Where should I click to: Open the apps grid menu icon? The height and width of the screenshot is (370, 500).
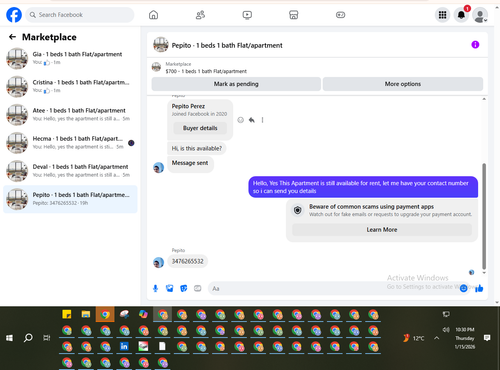(x=442, y=15)
